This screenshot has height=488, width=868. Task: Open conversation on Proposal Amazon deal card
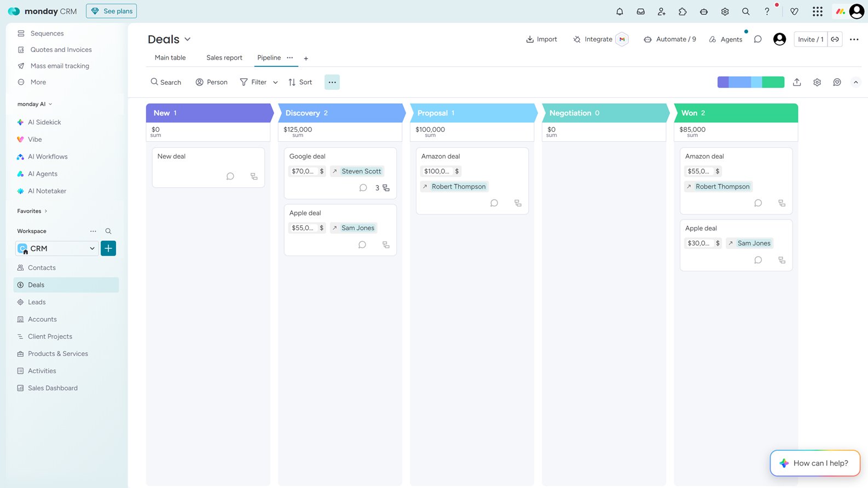point(494,203)
